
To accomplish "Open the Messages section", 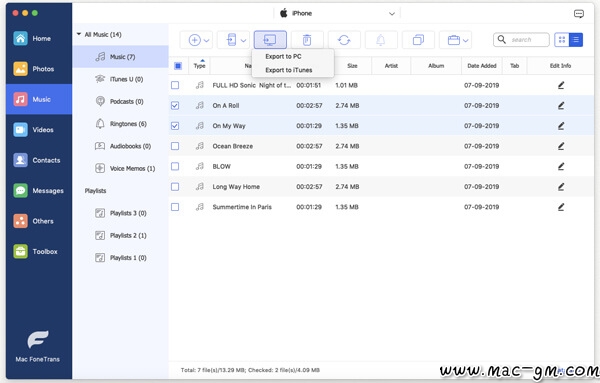I will click(x=38, y=191).
